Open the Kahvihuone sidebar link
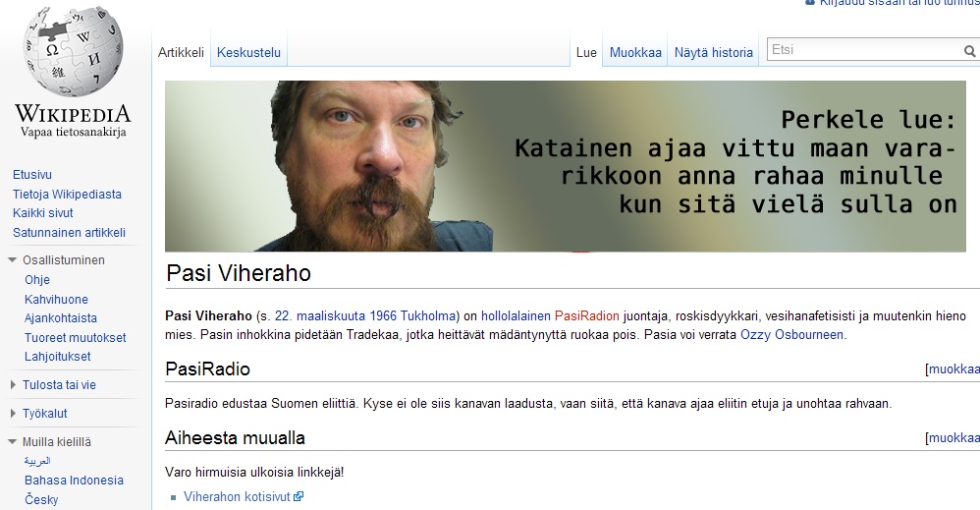 pyautogui.click(x=56, y=299)
